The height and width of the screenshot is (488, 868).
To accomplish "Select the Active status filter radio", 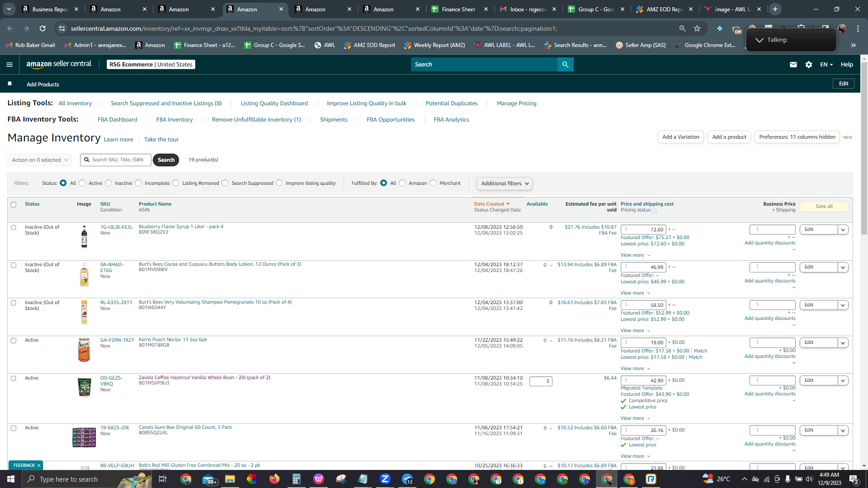I will click(82, 183).
